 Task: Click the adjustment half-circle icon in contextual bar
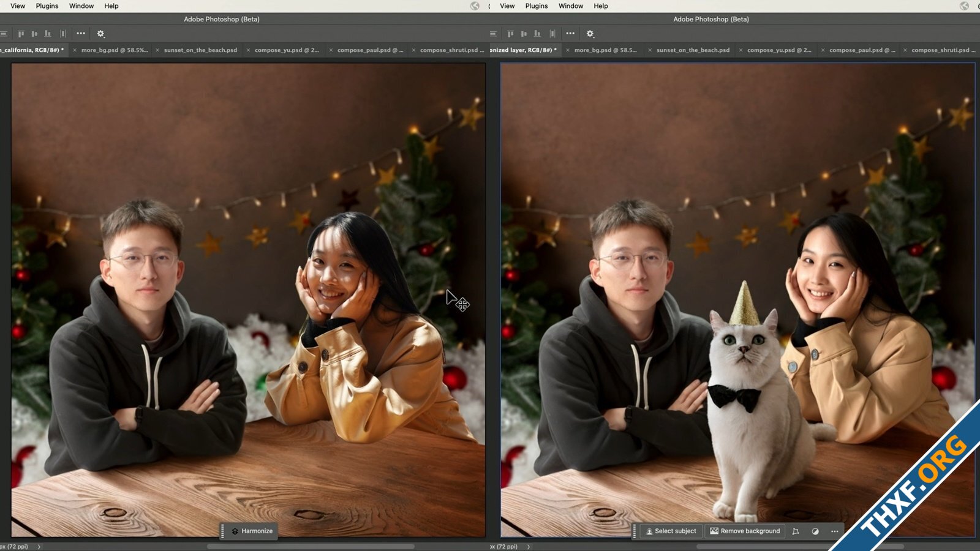[815, 531]
